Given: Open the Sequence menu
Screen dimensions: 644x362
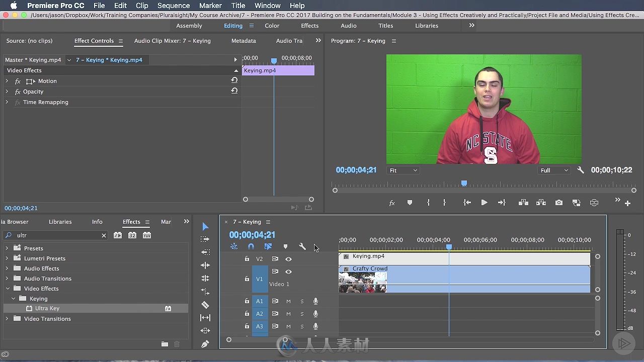Looking at the screenshot, I should (x=174, y=6).
